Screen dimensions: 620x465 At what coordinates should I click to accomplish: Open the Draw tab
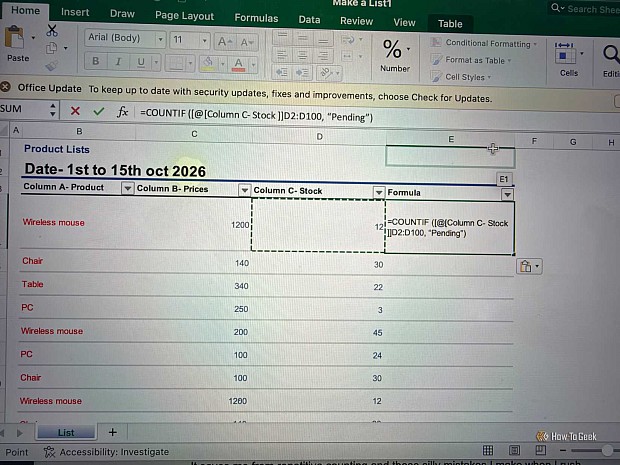coord(122,14)
